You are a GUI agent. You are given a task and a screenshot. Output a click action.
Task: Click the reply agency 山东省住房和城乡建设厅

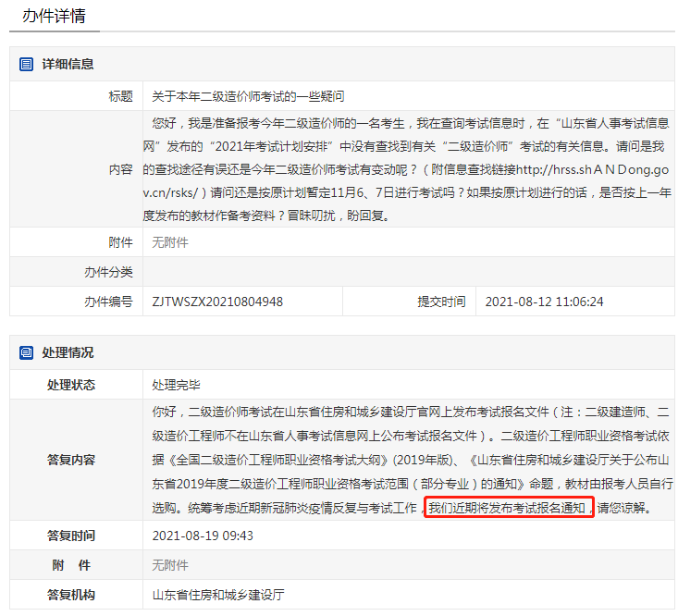(x=217, y=595)
